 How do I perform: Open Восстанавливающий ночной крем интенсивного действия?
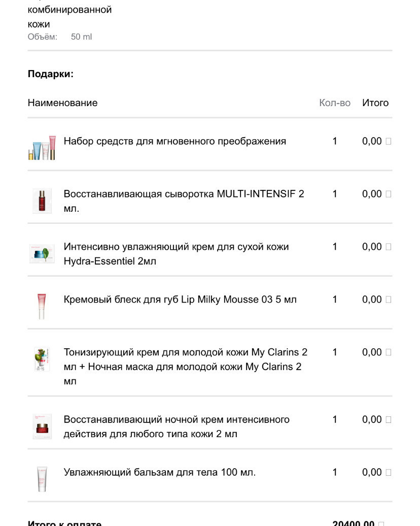[177, 426]
